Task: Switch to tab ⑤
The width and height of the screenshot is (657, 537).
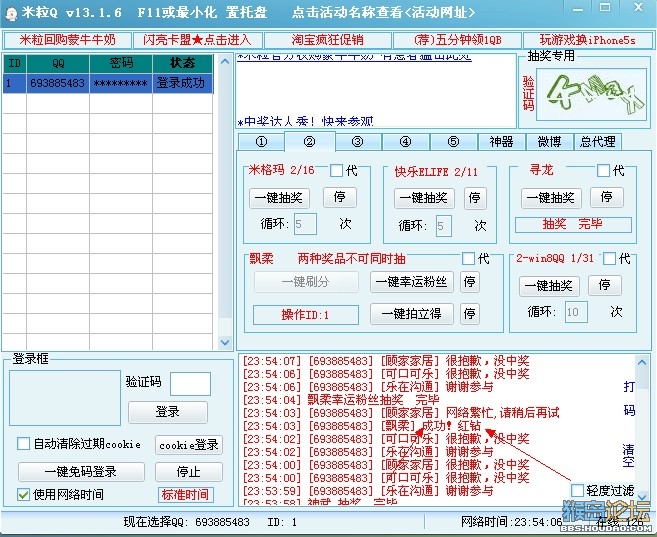Action: pyautogui.click(x=453, y=142)
